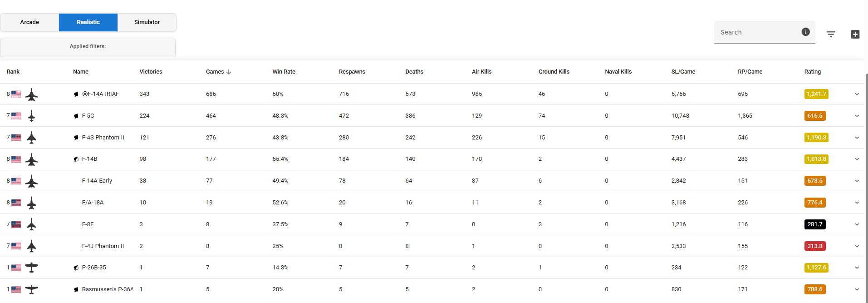
Task: Select the Realistic mode button
Action: (x=88, y=22)
